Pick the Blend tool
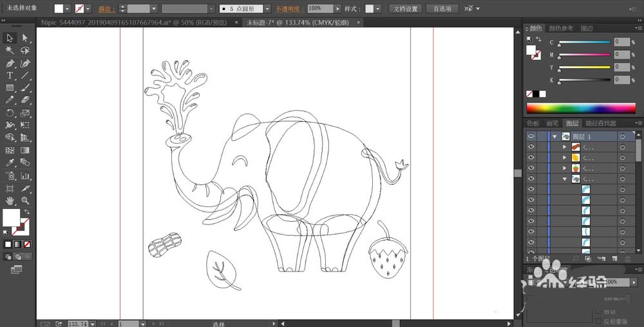The width and height of the screenshot is (644, 327). coord(25,163)
